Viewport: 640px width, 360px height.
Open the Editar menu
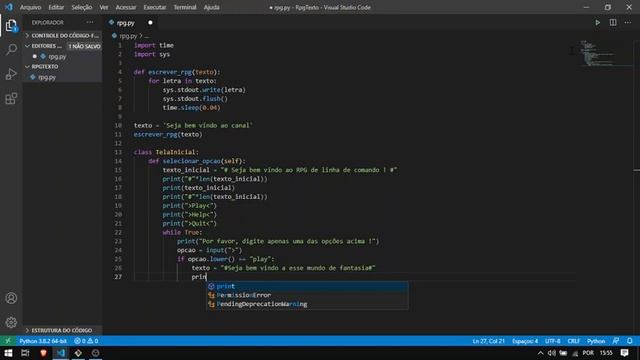(56, 7)
